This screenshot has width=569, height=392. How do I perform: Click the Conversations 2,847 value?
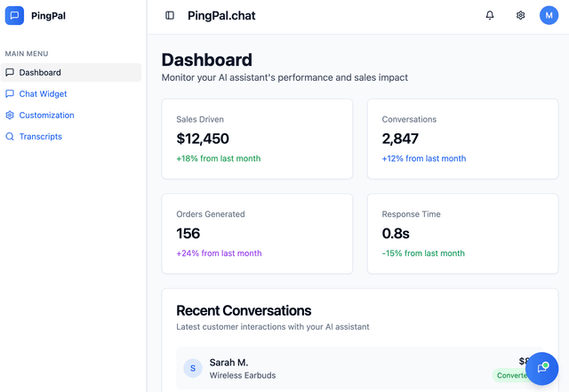coord(400,139)
